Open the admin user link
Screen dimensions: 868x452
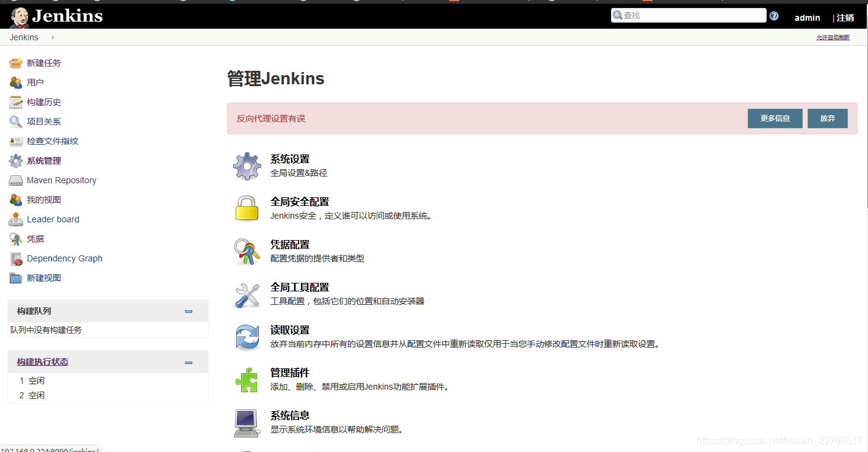coord(807,18)
